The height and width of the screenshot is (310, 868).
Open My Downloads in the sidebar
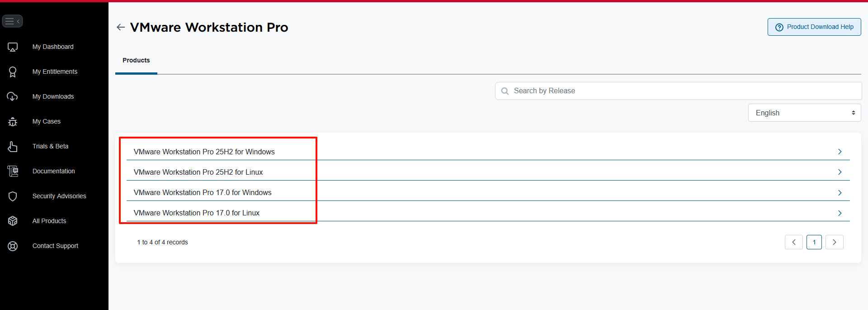53,96
